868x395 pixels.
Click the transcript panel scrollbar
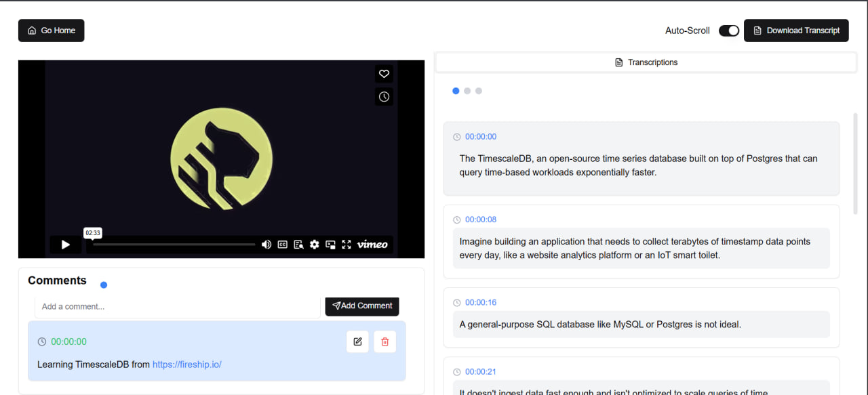pos(855,164)
